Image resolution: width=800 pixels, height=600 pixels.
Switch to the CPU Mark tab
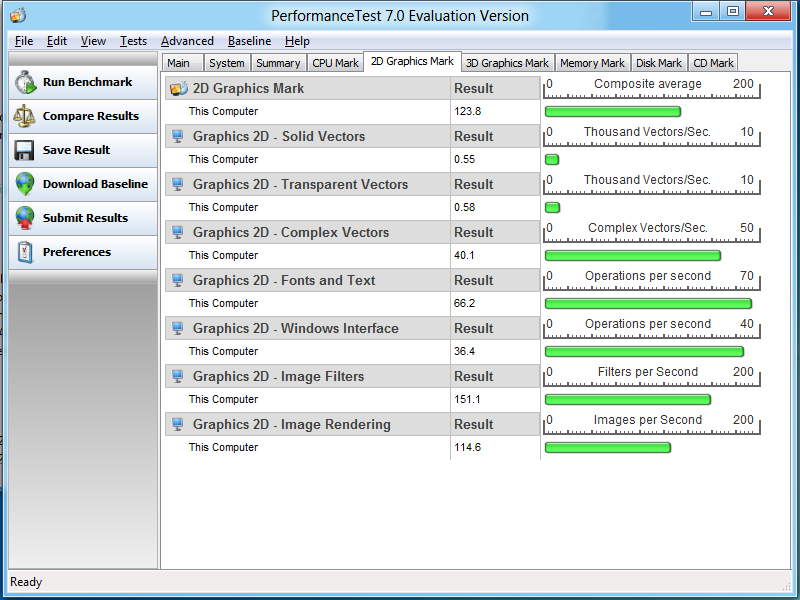click(335, 63)
